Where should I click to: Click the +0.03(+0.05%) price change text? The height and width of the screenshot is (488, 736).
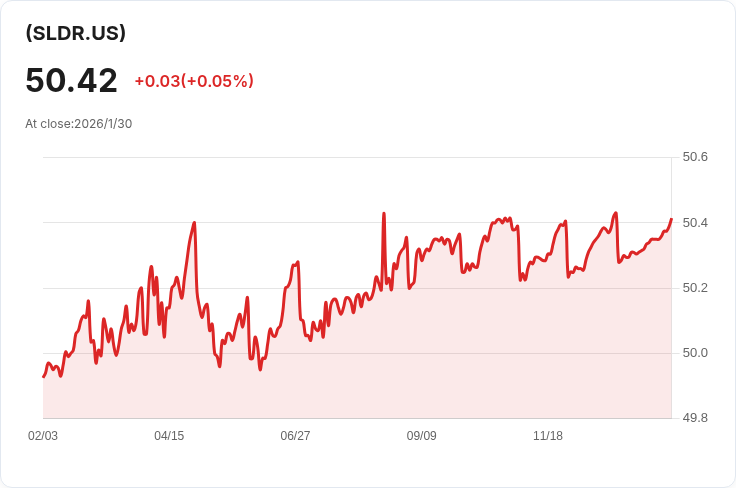click(x=194, y=81)
